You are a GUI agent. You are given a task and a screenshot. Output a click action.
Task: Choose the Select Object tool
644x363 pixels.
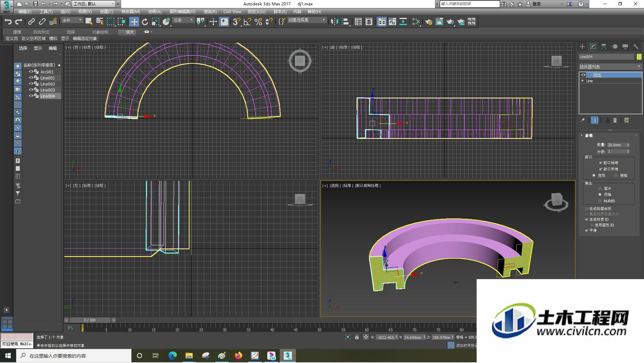click(89, 22)
